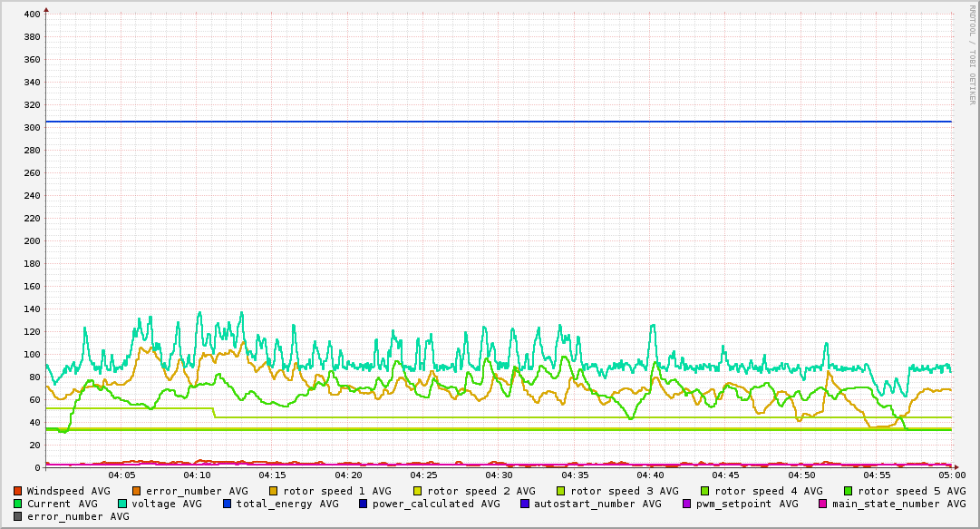980x529 pixels.
Task: Click the 04:30 time axis label
Action: pyautogui.click(x=499, y=475)
